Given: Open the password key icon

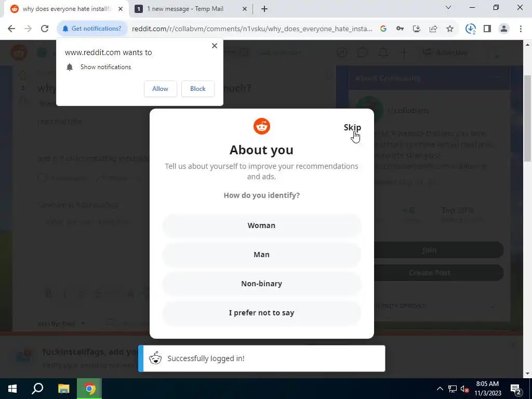Looking at the screenshot, I should pyautogui.click(x=400, y=29).
